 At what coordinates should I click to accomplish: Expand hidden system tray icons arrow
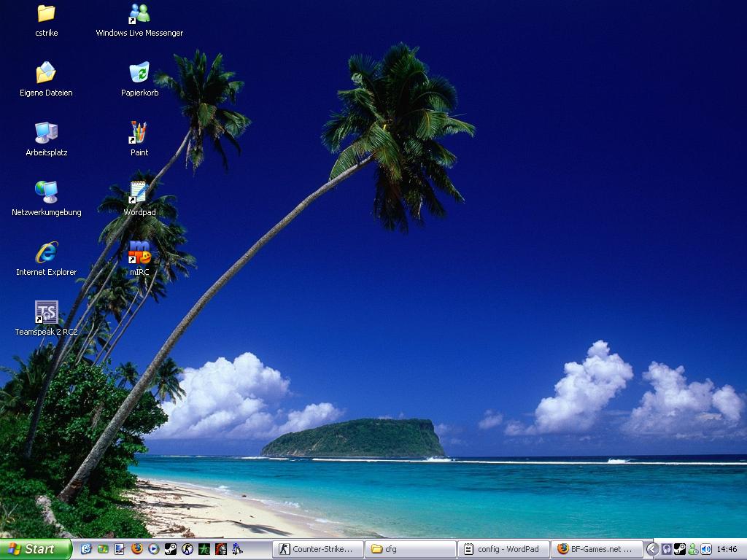point(653,549)
